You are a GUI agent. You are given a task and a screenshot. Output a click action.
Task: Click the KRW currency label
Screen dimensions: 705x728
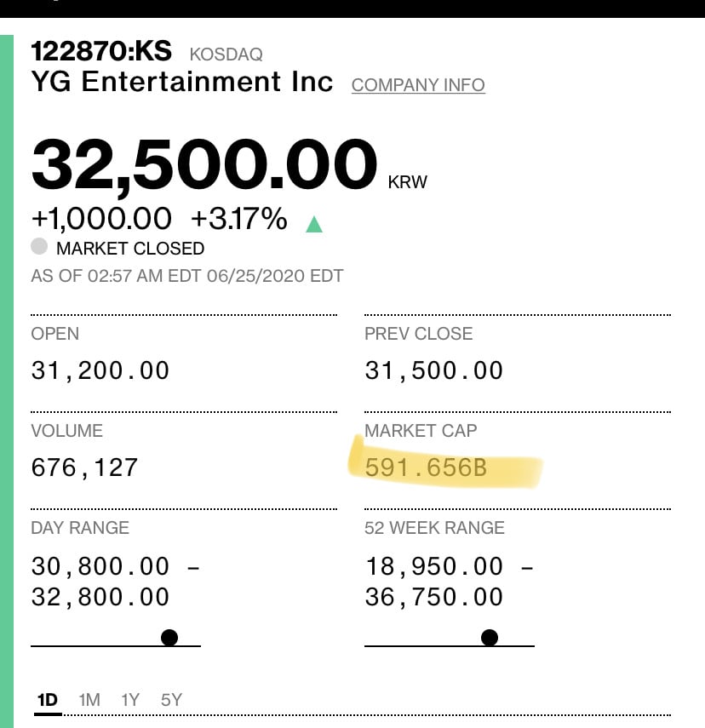[407, 182]
